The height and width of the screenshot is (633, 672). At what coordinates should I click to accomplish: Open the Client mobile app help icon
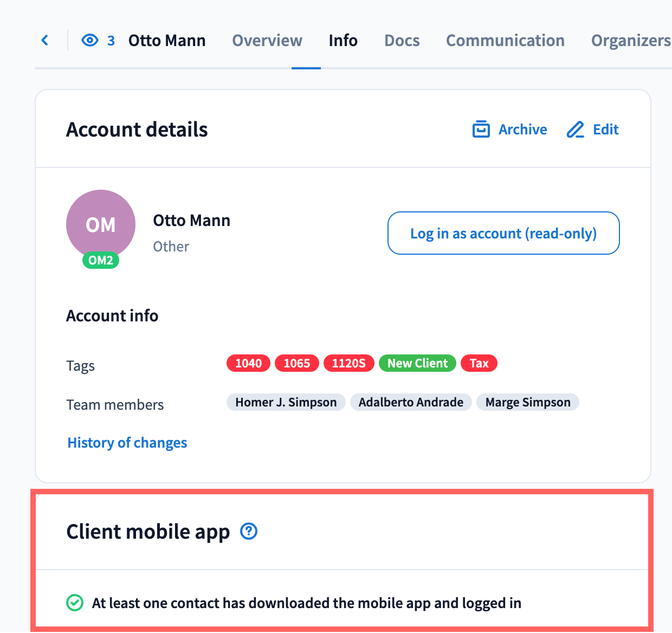tap(249, 531)
